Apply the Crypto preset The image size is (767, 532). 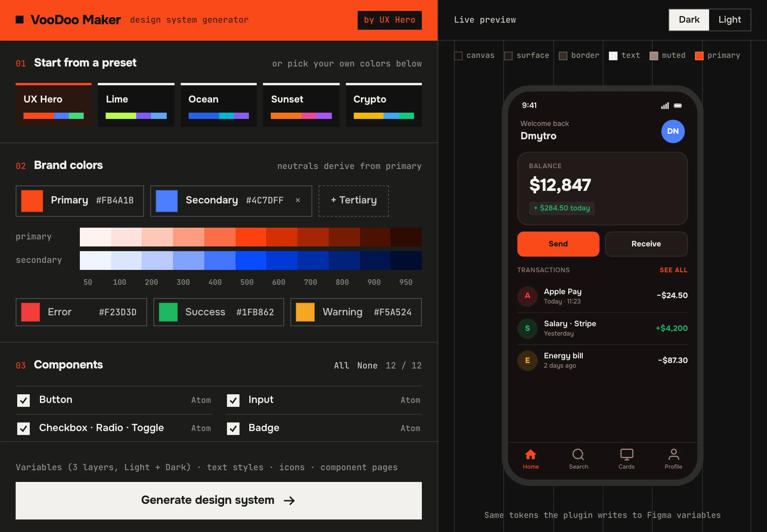[x=384, y=105]
